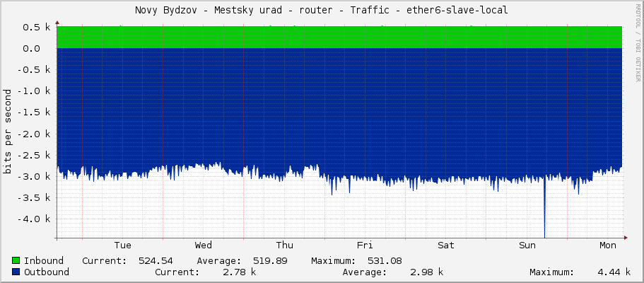This screenshot has width=644, height=283.
Task: Click the Inbound current value 524.54
Action: click(x=156, y=261)
